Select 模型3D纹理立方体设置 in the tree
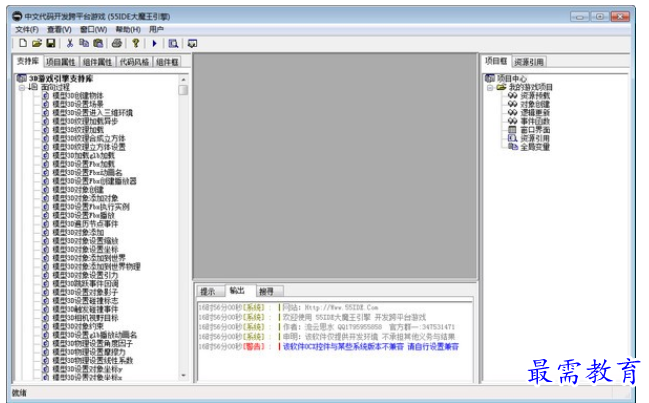The image size is (649, 403). point(89,147)
